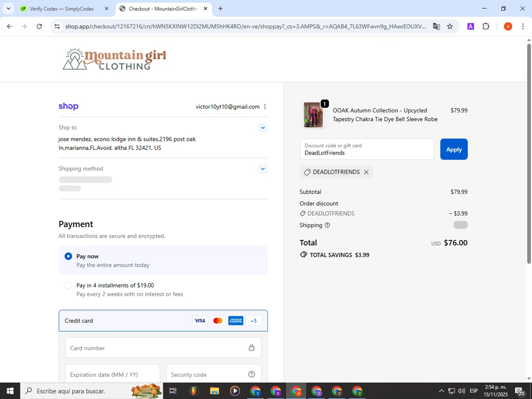Open the tab search dropdown arrow
This screenshot has height=399, width=532.
[x=9, y=9]
